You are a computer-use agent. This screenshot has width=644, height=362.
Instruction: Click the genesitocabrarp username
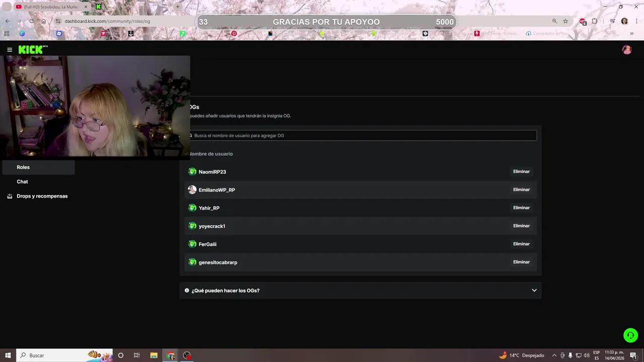pos(218,262)
